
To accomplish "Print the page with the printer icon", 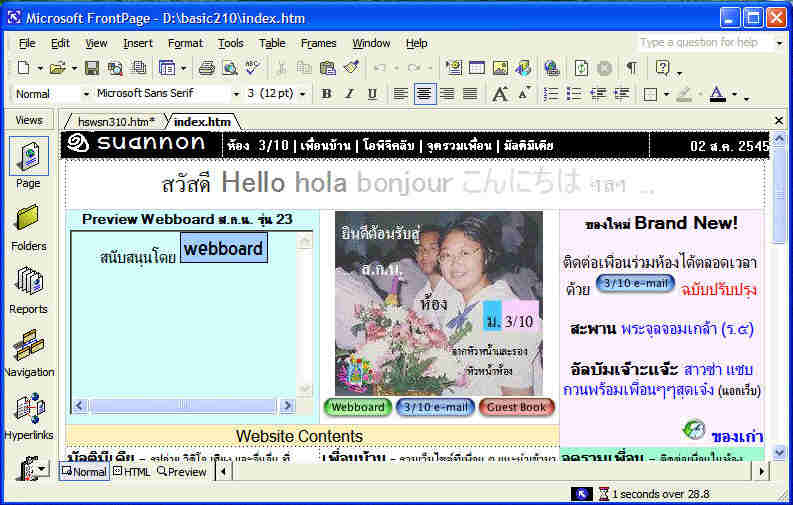I will [206, 68].
